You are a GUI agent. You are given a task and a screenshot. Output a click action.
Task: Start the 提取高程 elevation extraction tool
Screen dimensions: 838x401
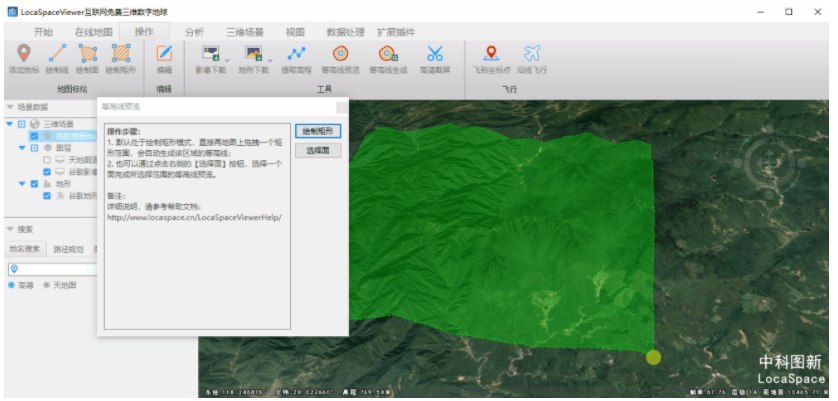pyautogui.click(x=297, y=59)
